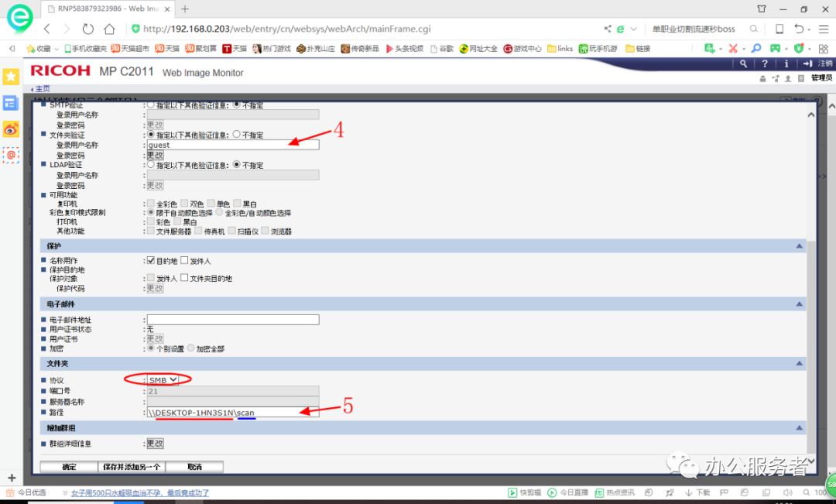Open the Ricoh help question mark icon
This screenshot has height=504, width=836.
[x=765, y=63]
